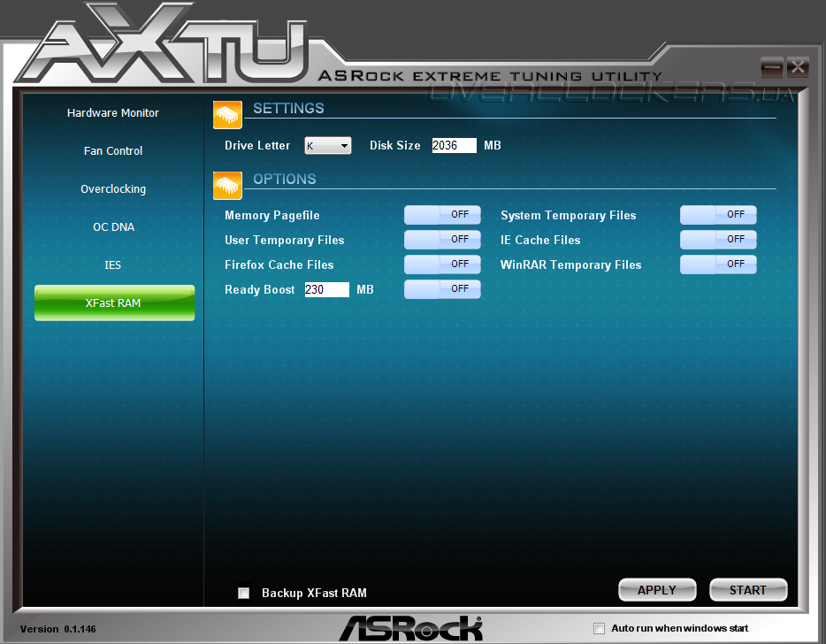Enable the Backup XFast RAM checkbox
The height and width of the screenshot is (644, 826).
pos(243,593)
